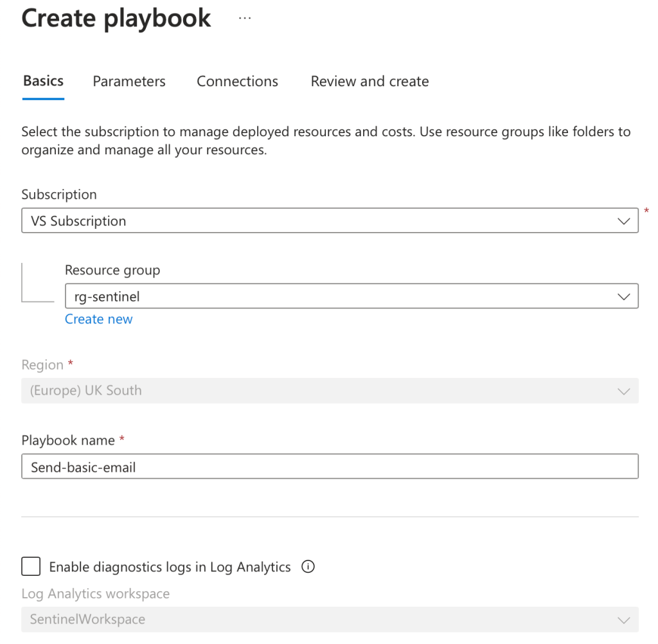
Task: Expand the dropdown showing 'rg-sentinel'
Action: click(x=341, y=297)
